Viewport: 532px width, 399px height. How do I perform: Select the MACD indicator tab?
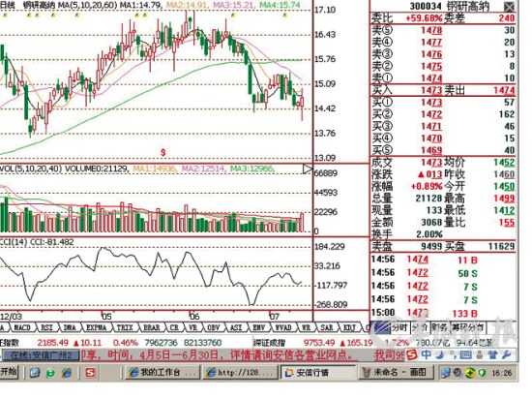pyautogui.click(x=22, y=327)
